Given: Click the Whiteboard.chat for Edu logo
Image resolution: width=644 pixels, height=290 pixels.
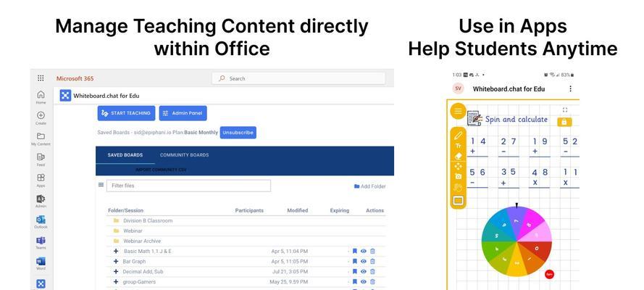Looking at the screenshot, I should 65,96.
